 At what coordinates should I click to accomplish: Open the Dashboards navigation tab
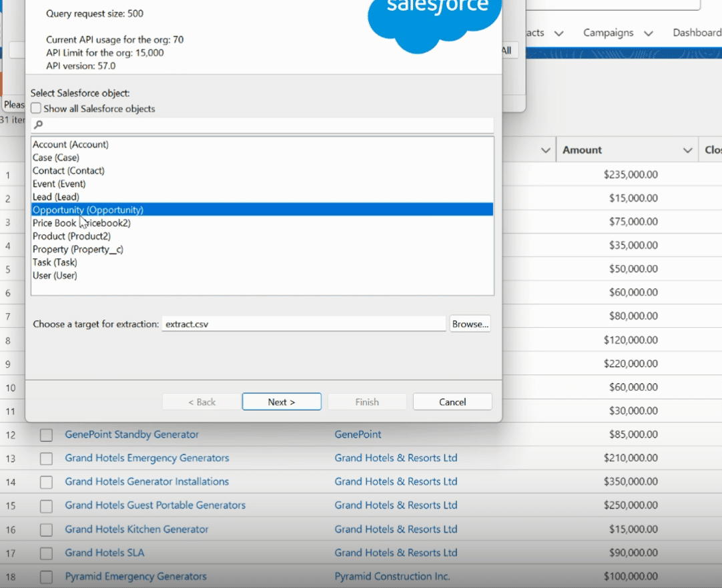point(697,33)
